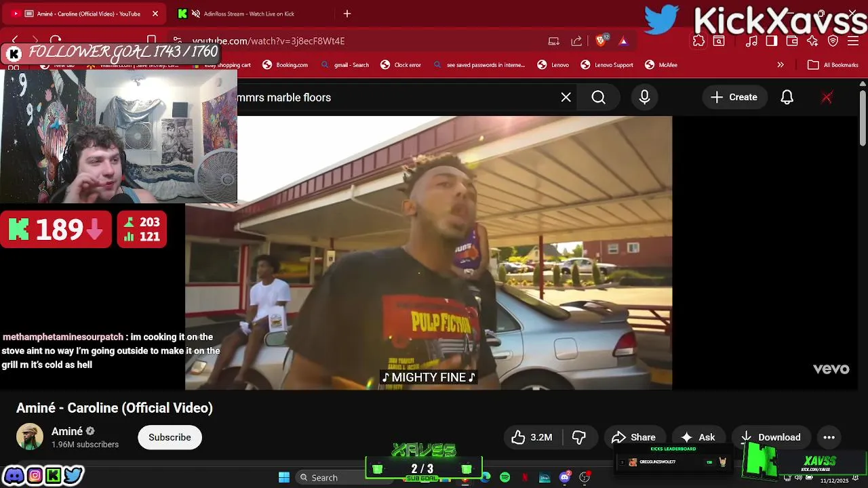Screen dimensions: 868x488
Task: Open the Leo AI sparkle icon
Action: [x=812, y=41]
